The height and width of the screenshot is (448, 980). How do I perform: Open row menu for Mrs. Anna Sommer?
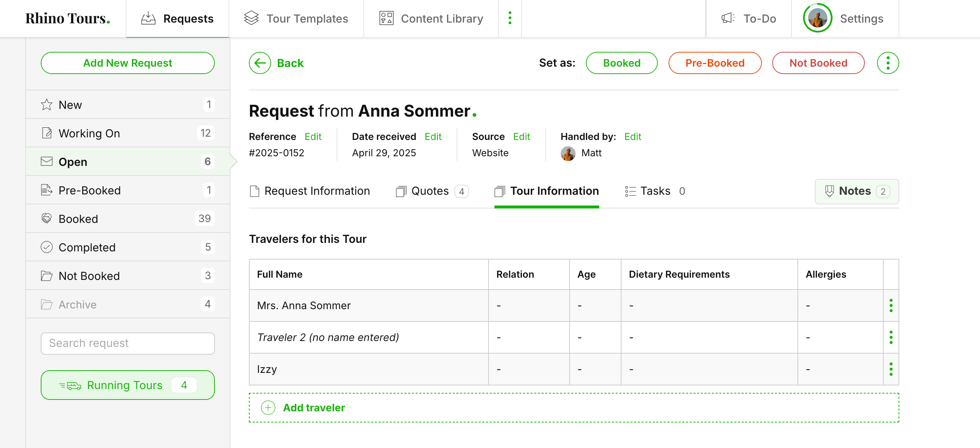pos(890,305)
